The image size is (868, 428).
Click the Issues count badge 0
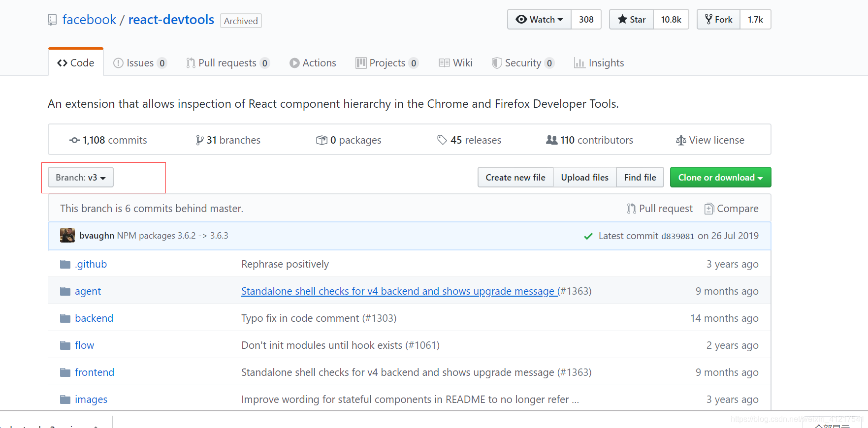point(162,63)
